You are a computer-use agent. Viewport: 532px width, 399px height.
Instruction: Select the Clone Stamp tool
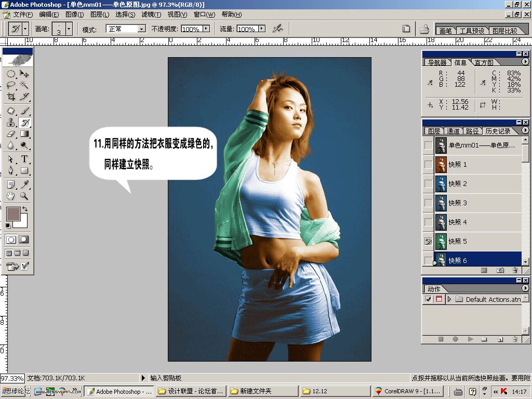pos(11,123)
